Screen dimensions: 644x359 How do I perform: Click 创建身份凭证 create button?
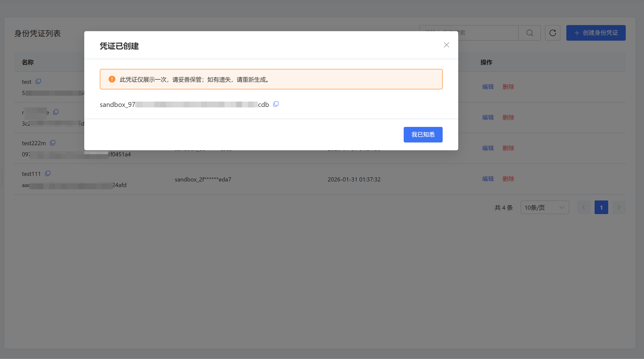click(596, 33)
